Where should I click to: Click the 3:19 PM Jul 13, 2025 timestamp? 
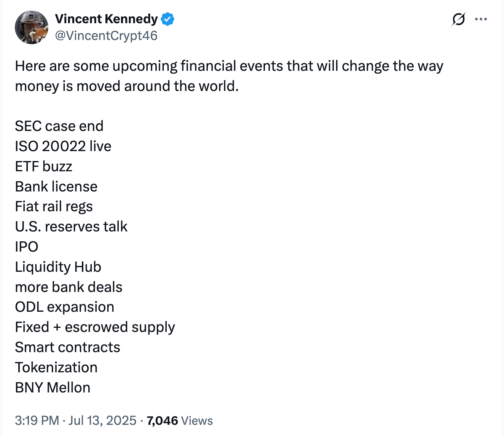point(75,421)
